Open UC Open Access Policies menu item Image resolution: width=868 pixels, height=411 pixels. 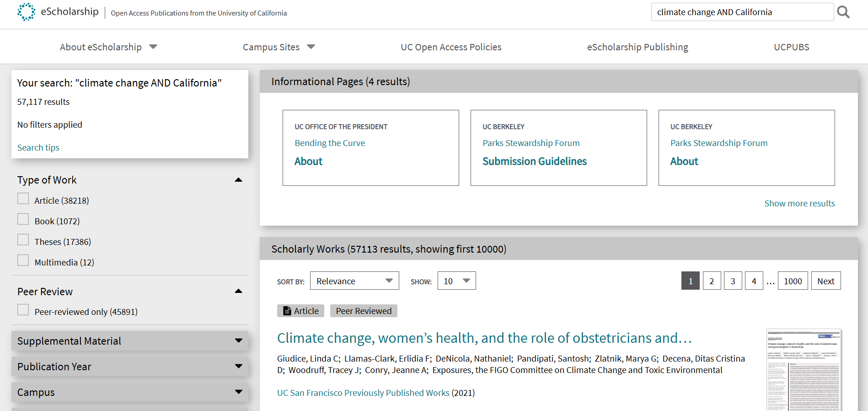451,47
